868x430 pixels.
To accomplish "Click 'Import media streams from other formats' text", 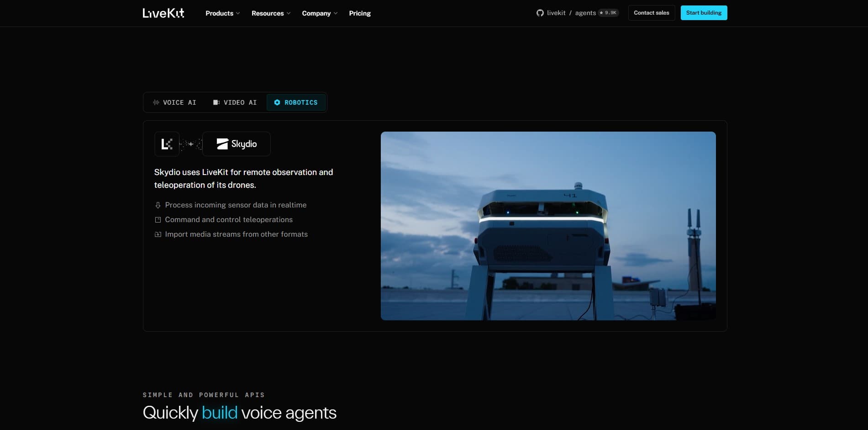I will pyautogui.click(x=236, y=234).
